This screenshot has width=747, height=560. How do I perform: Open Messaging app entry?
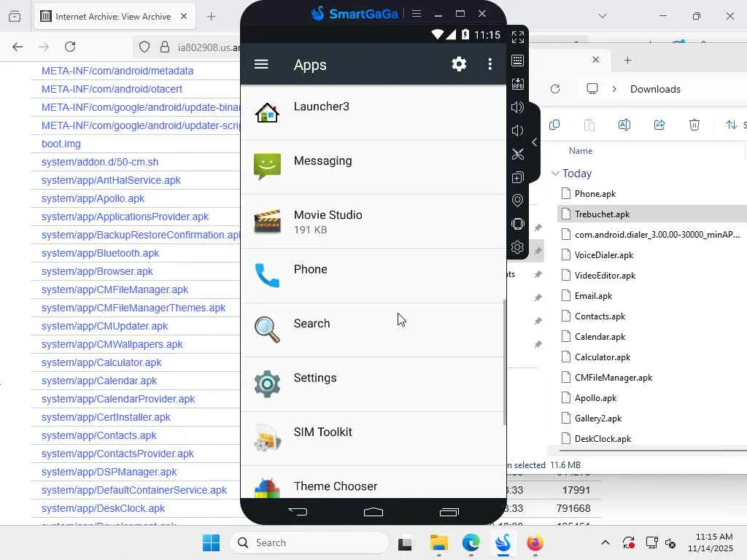coord(373,167)
